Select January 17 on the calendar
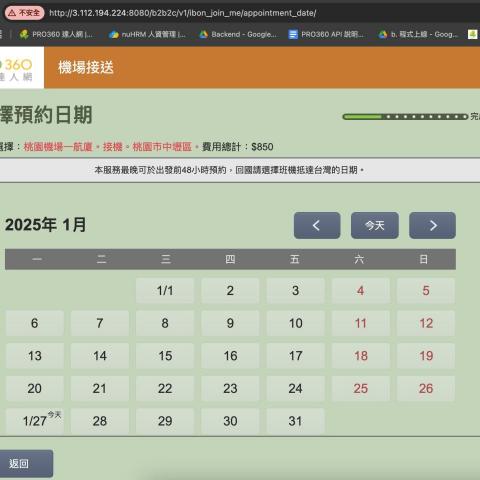 295,356
